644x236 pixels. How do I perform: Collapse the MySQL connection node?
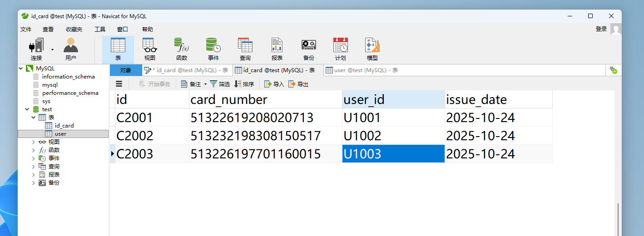21,69
